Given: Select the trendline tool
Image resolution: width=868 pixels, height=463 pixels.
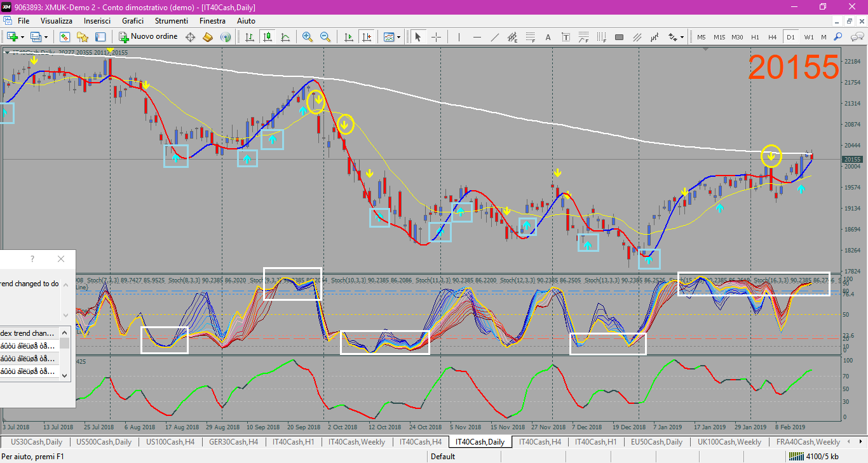Looking at the screenshot, I should pos(494,37).
